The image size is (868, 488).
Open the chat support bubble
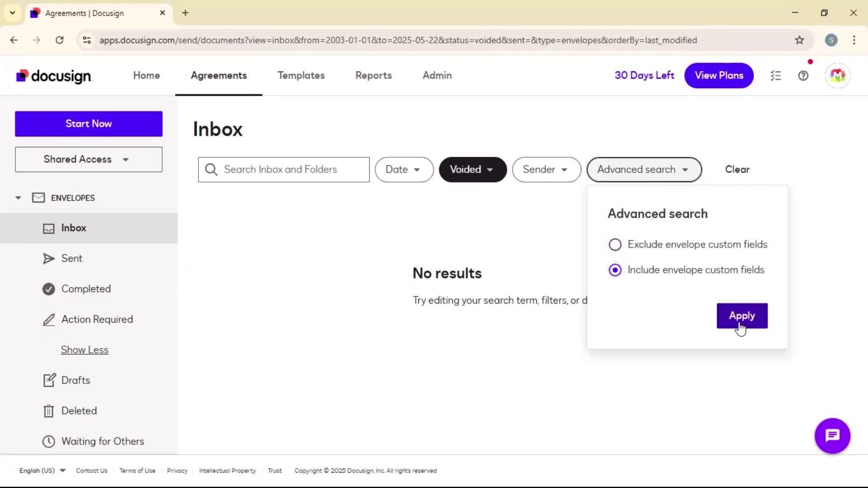point(832,436)
